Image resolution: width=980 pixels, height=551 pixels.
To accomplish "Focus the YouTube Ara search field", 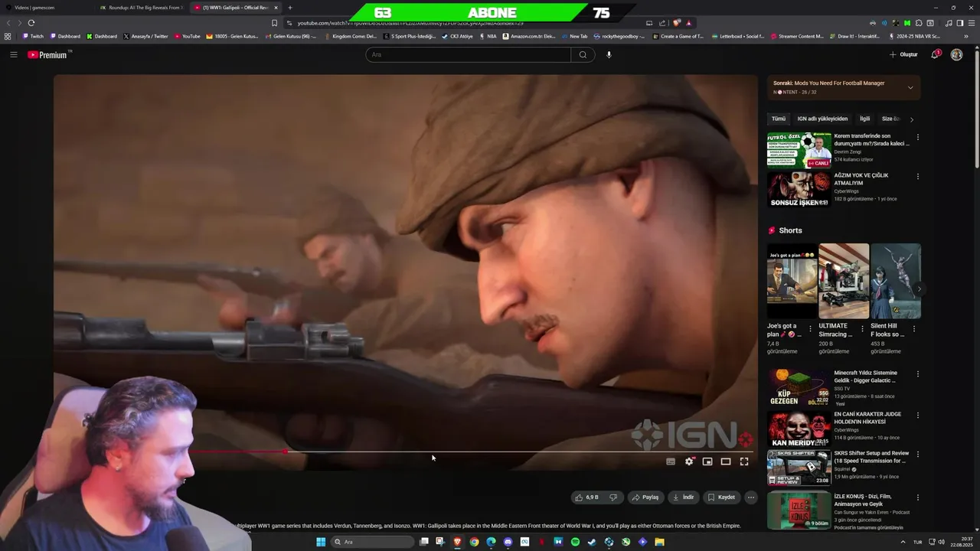I will (x=468, y=54).
